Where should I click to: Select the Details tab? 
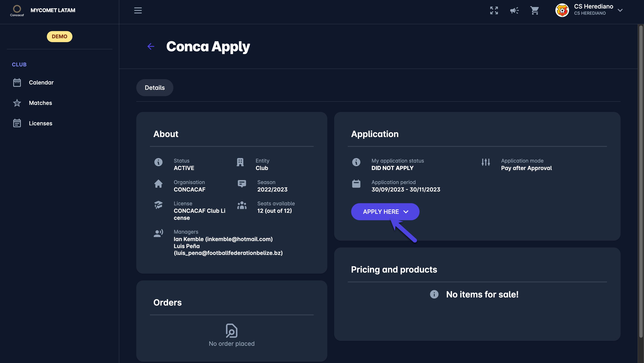pos(154,88)
